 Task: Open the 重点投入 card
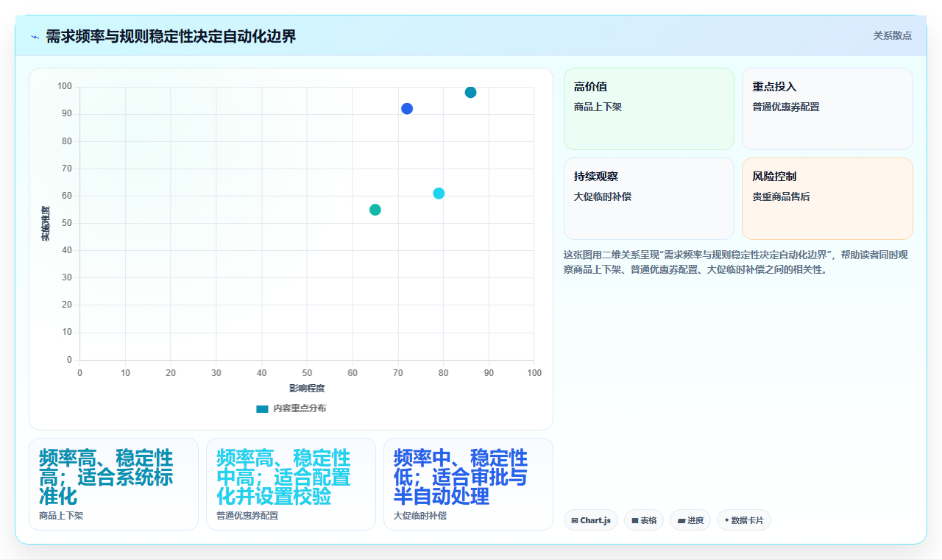pyautogui.click(x=827, y=109)
